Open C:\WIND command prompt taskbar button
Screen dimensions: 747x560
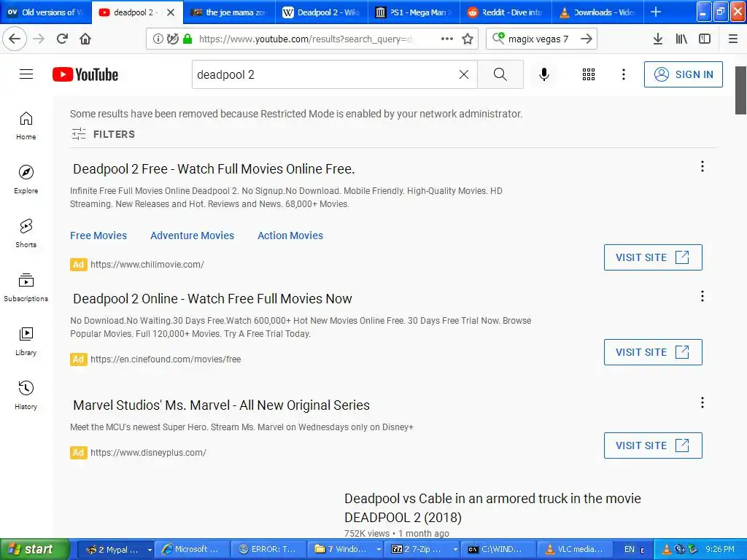coord(498,550)
